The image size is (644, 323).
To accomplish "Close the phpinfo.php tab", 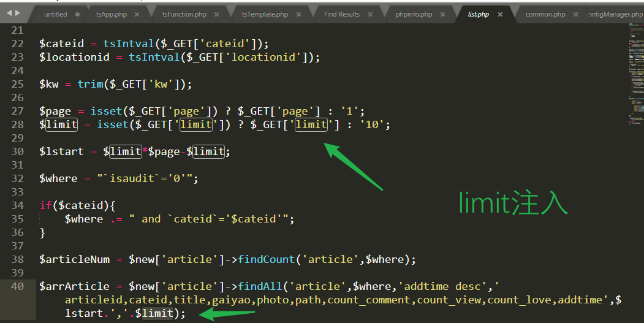I will [442, 14].
